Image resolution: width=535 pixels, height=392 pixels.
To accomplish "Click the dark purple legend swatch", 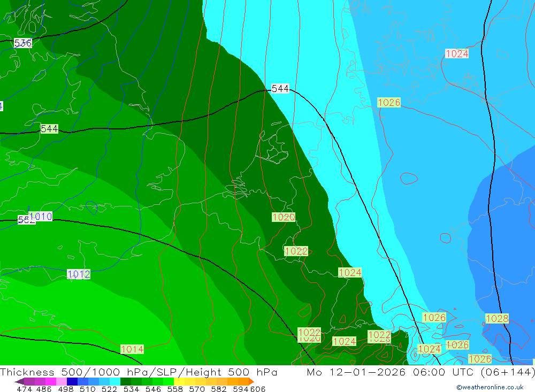I will (19, 381).
